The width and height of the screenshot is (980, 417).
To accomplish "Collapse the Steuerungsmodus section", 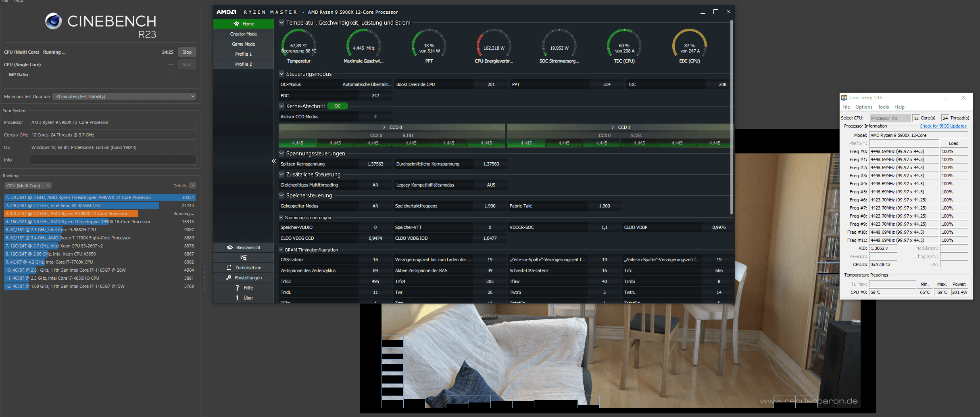I will point(281,74).
